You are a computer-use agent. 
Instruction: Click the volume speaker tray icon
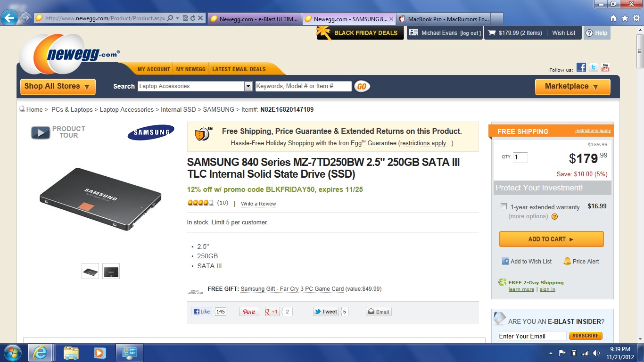pos(597,353)
